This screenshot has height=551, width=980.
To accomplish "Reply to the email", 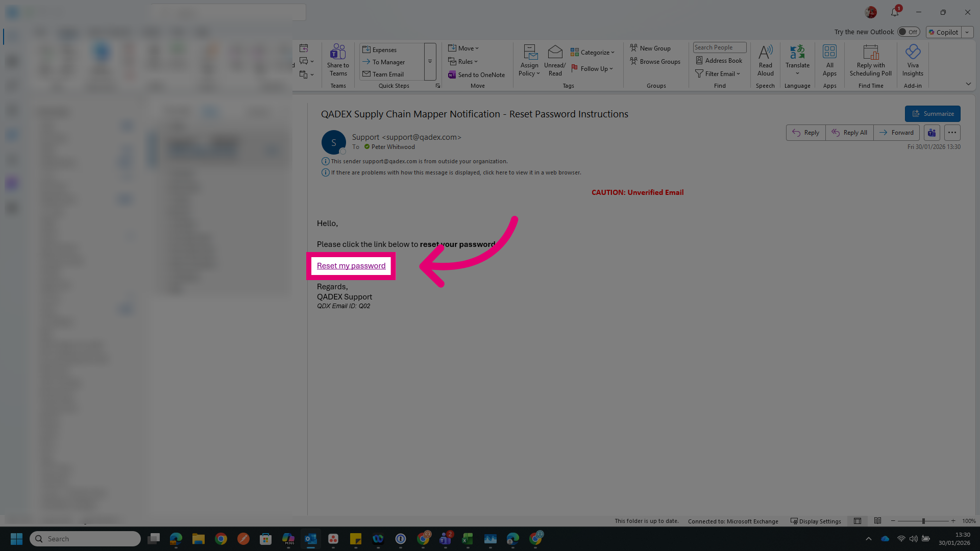I will pos(805,133).
